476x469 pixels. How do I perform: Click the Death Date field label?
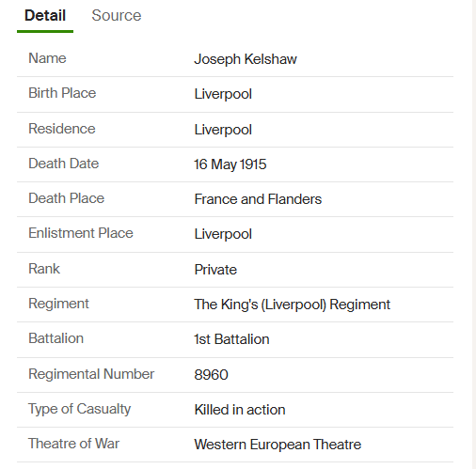click(64, 164)
